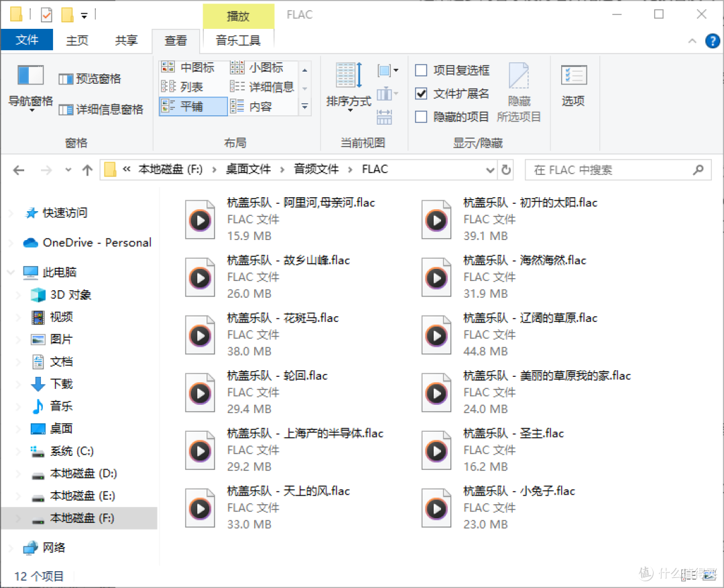Open the navigation pane options
Viewport: 724px width, 588px height.
pyautogui.click(x=30, y=88)
